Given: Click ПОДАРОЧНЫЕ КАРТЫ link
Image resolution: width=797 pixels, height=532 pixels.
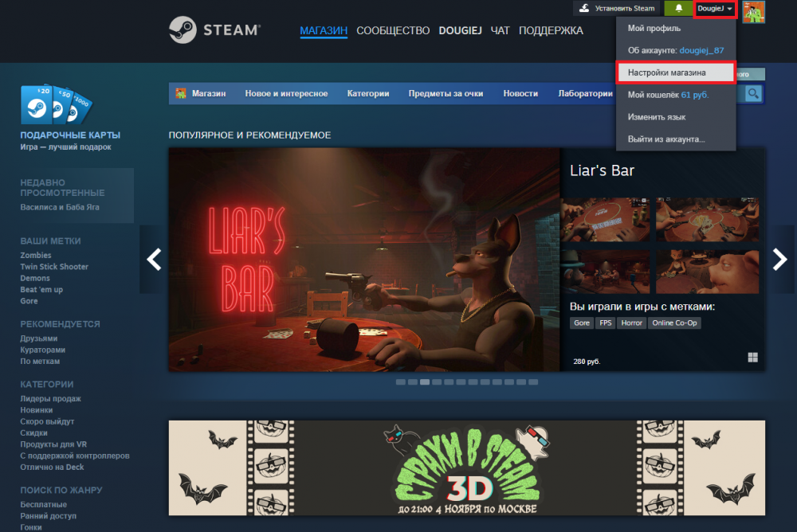Looking at the screenshot, I should [70, 135].
